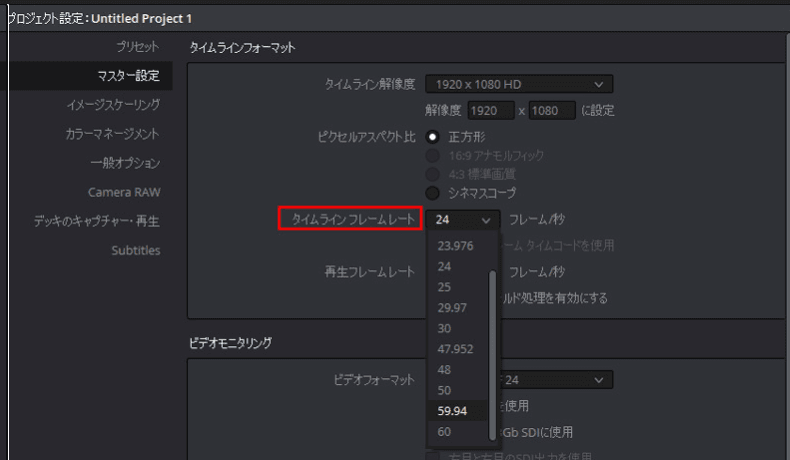Select the シネマスコープ radio button
790x460 pixels.
[433, 192]
